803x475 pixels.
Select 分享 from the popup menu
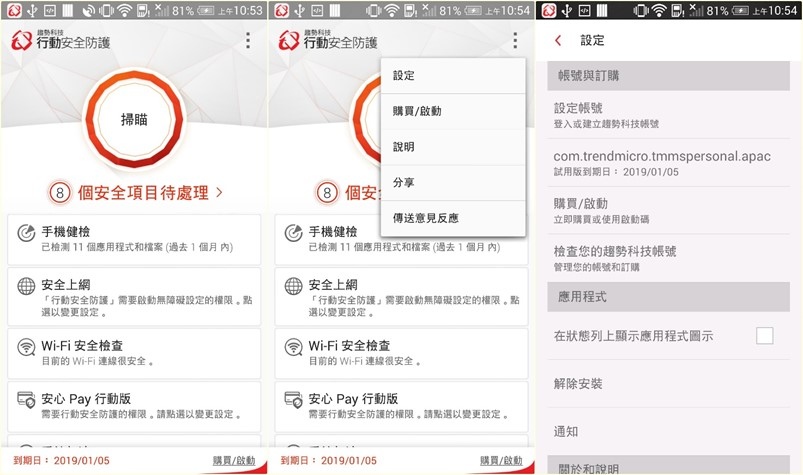[x=453, y=183]
